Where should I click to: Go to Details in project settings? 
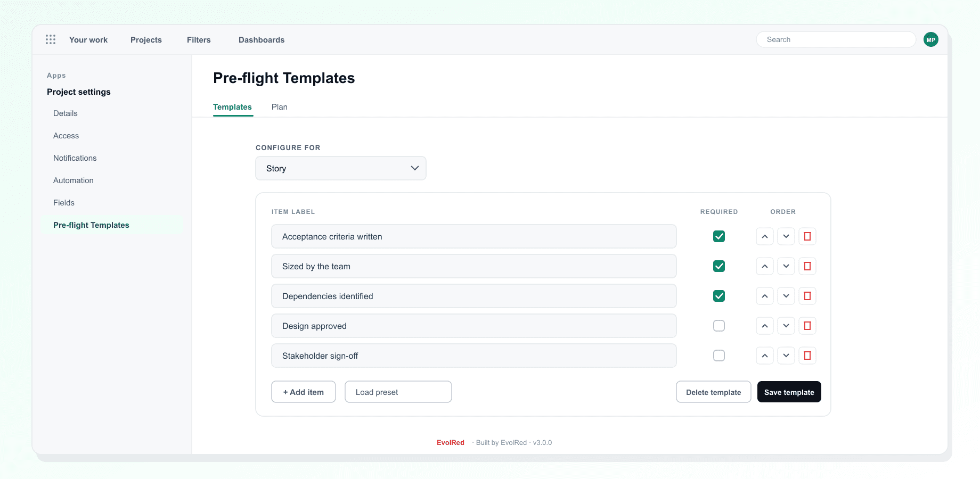(x=66, y=113)
